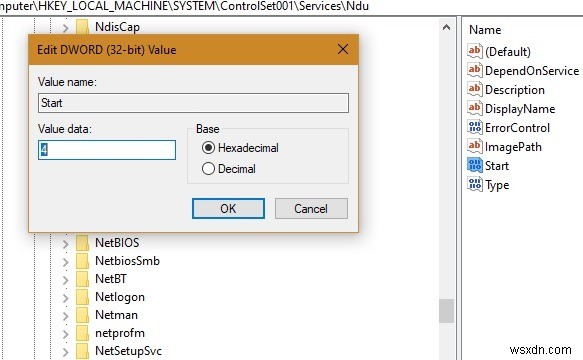Expand the NetbiosSmb tree node

click(x=65, y=262)
